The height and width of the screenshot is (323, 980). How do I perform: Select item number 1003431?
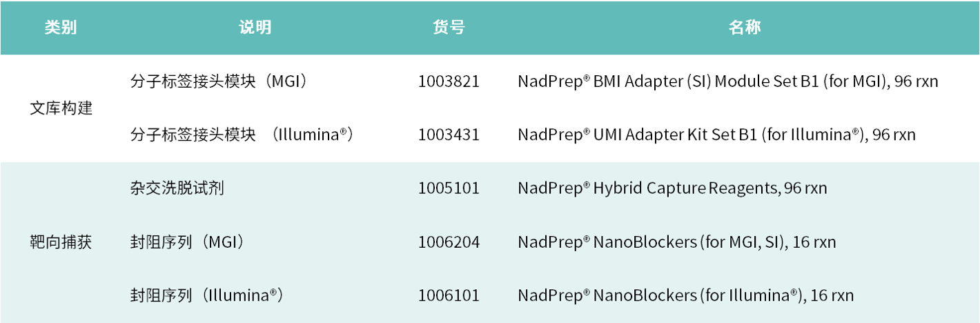[x=449, y=135]
